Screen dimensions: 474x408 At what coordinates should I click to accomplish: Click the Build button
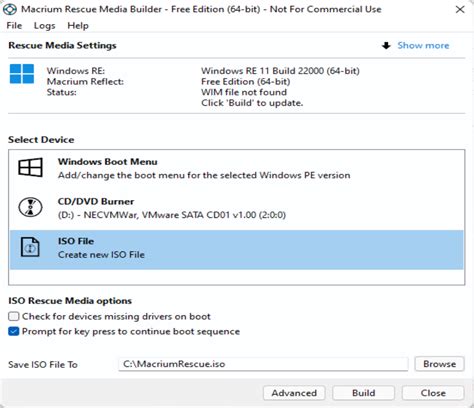pyautogui.click(x=363, y=393)
